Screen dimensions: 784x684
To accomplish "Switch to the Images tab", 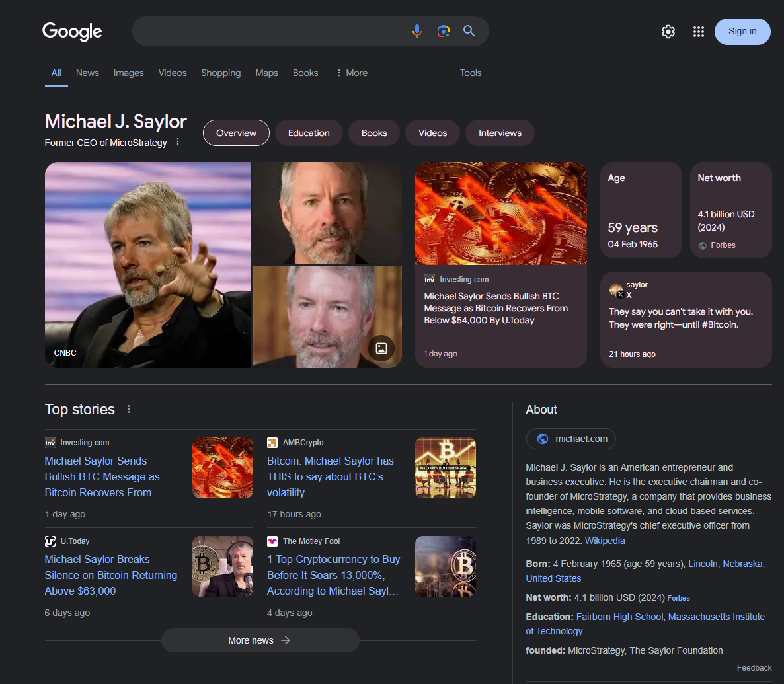I will 128,73.
